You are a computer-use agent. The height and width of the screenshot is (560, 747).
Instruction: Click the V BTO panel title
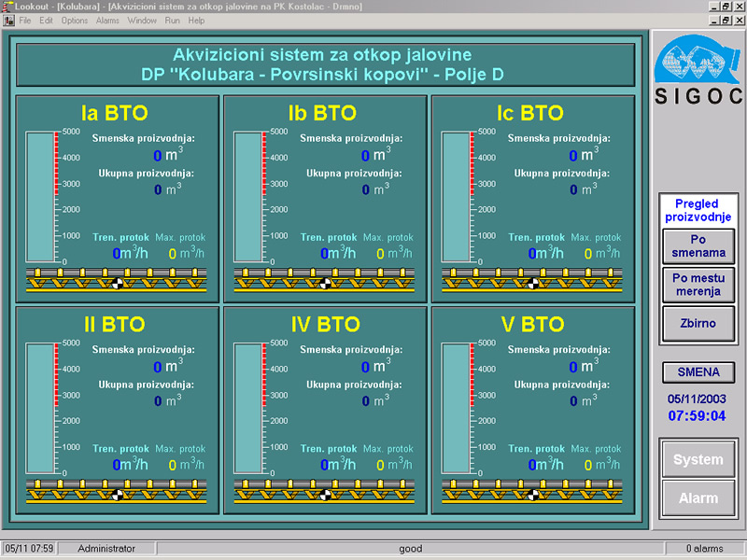(x=532, y=325)
